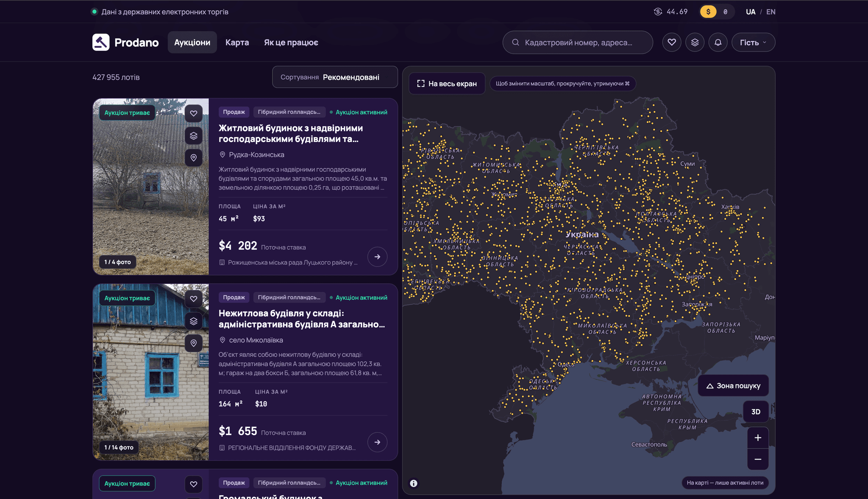Show Житловий будинок lot on map pin
Image resolution: width=868 pixels, height=499 pixels.
click(194, 158)
